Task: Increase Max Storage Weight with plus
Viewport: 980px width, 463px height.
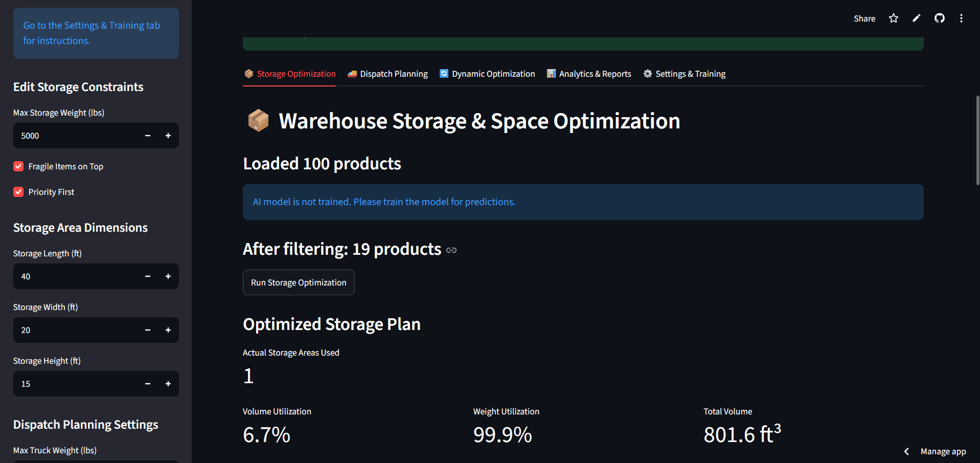Action: click(x=168, y=136)
